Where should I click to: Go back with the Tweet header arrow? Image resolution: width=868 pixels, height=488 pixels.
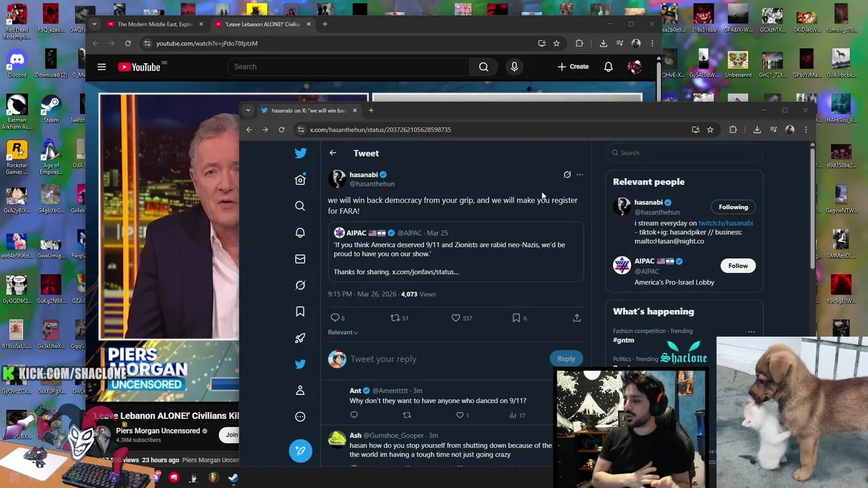point(333,153)
